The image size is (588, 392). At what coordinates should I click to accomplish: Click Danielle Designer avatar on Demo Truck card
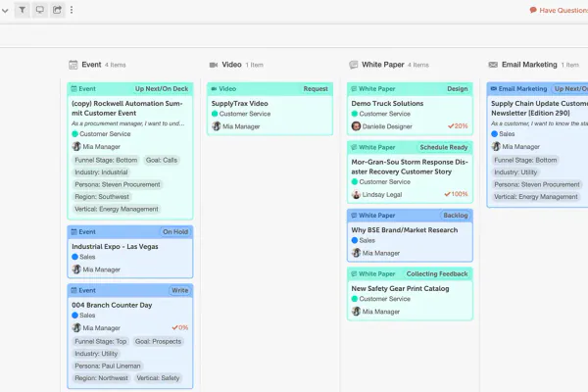click(356, 126)
